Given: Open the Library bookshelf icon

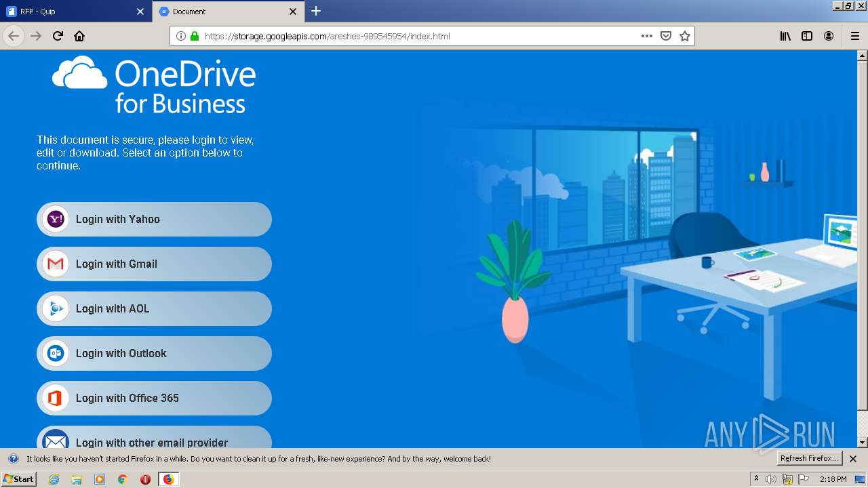Looking at the screenshot, I should 785,36.
